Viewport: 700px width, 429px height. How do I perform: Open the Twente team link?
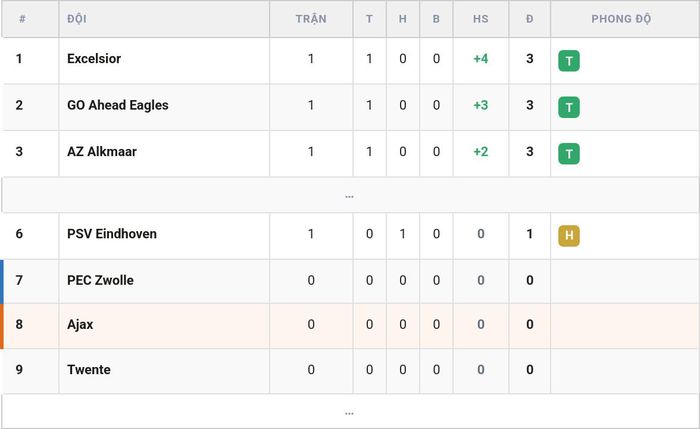tap(89, 370)
